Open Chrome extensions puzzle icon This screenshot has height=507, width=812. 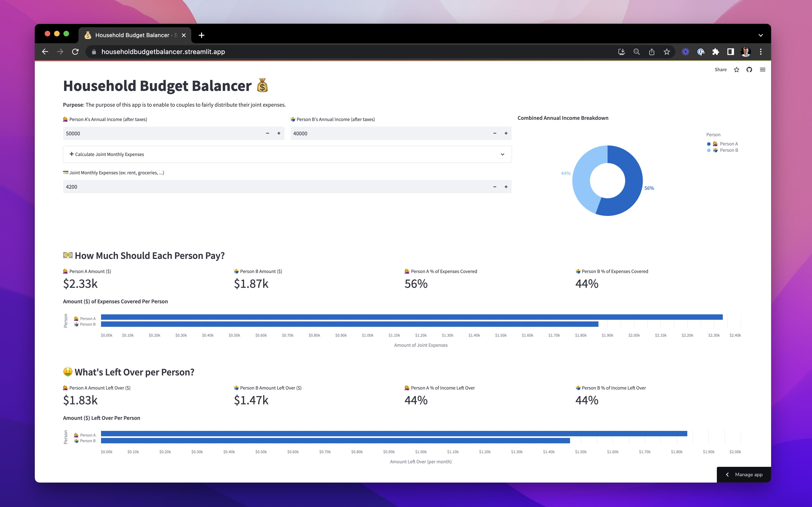point(715,52)
